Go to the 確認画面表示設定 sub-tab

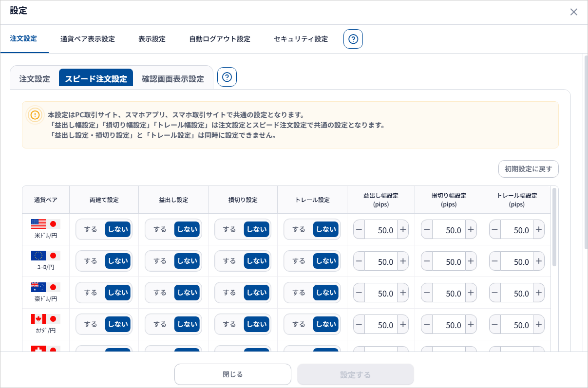173,79
